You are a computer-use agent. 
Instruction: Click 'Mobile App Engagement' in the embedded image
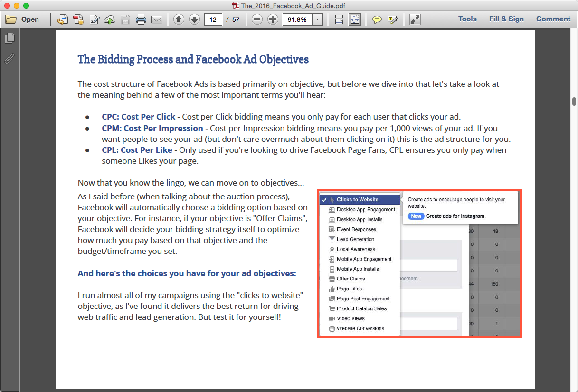coord(364,259)
